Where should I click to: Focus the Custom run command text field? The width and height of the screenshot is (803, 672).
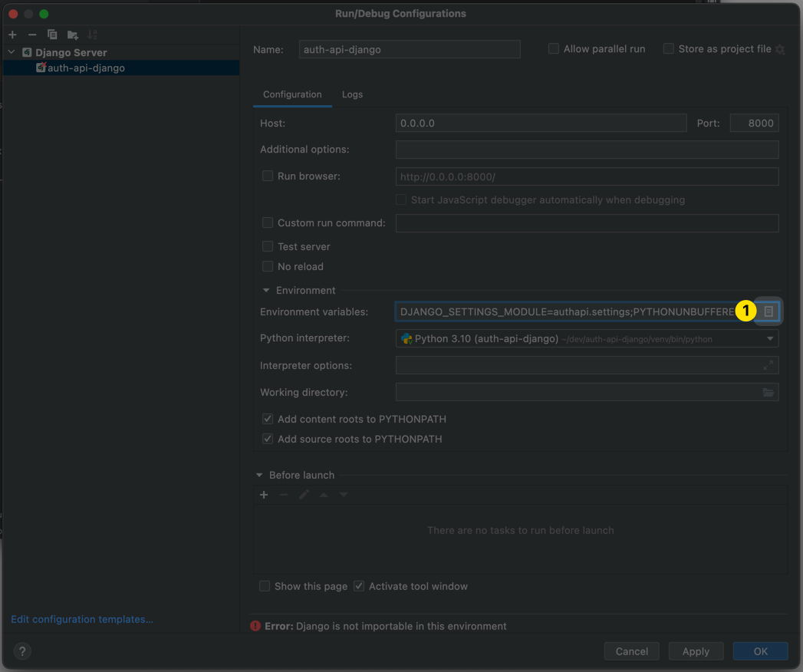[587, 223]
